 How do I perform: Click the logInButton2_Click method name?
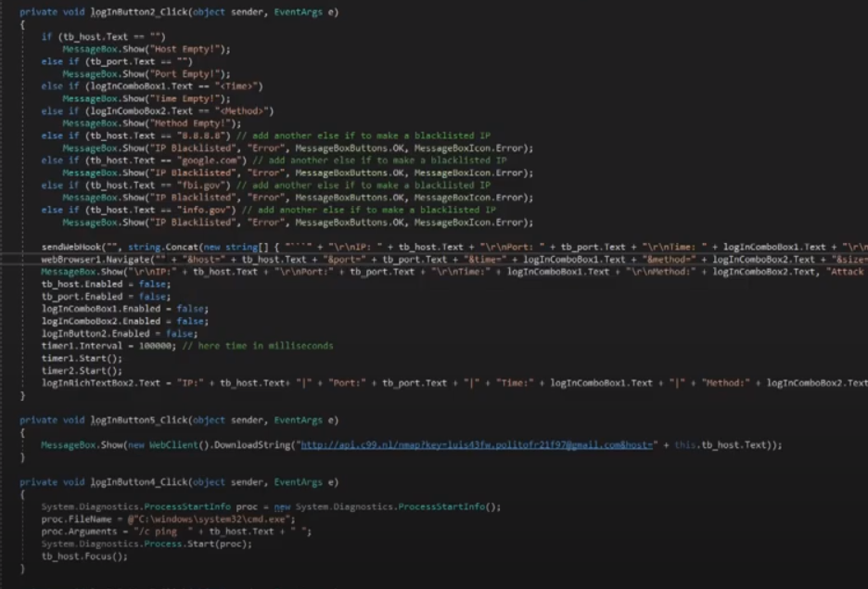pyautogui.click(x=139, y=12)
